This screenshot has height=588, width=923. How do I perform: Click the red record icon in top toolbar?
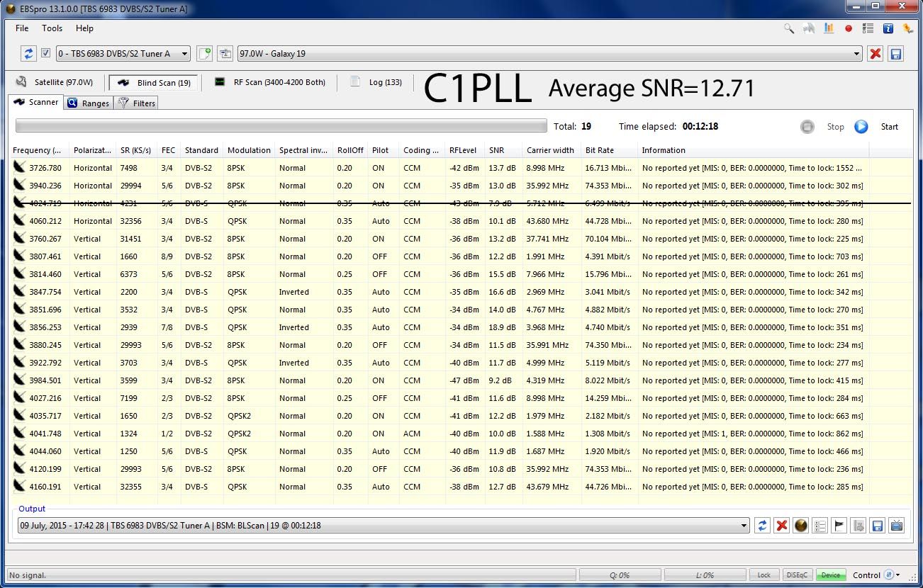(x=849, y=28)
